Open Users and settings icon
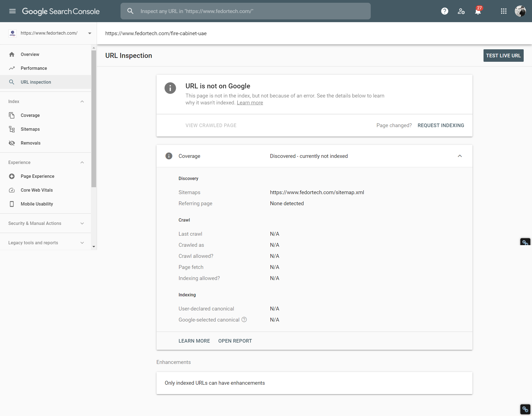 point(461,11)
